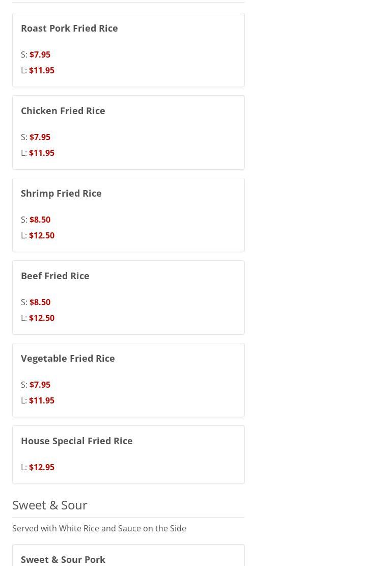
Task: Select small Vegetable Fried Rice price
Action: coord(40,385)
